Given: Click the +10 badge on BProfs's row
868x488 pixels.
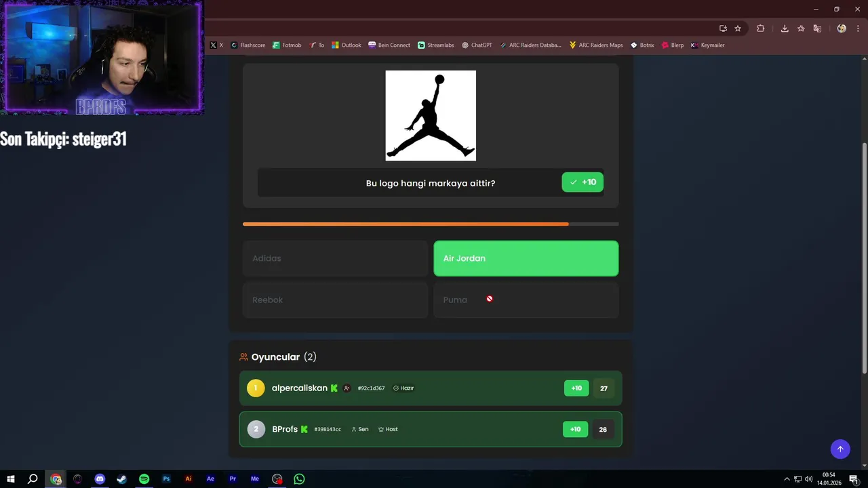Looking at the screenshot, I should tap(575, 429).
